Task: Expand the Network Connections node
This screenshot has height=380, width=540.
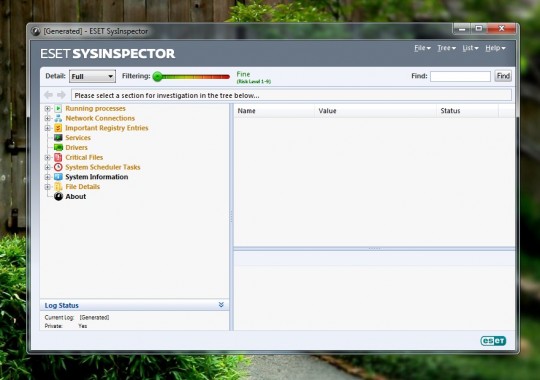Action: [x=48, y=118]
